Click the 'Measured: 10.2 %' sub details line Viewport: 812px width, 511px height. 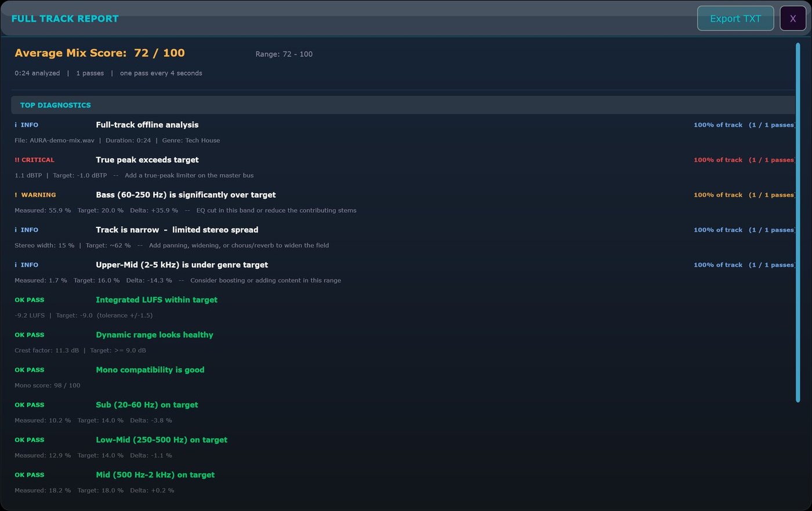(x=93, y=421)
